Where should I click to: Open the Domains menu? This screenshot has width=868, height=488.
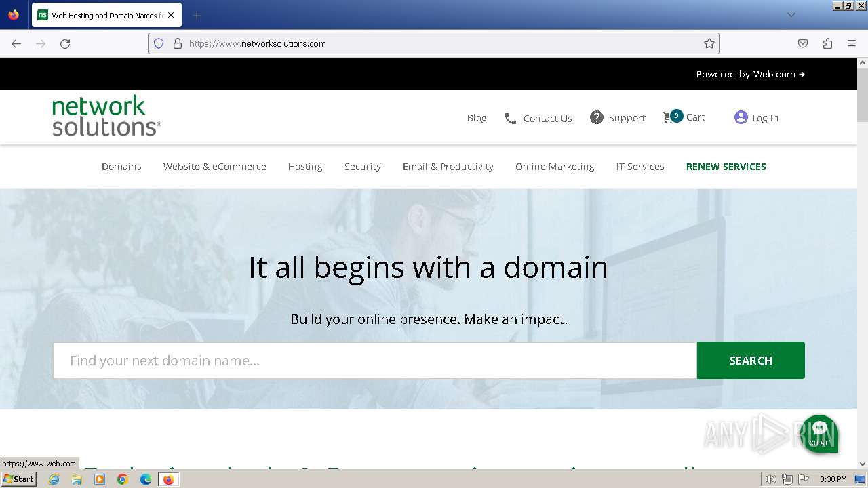click(x=121, y=167)
